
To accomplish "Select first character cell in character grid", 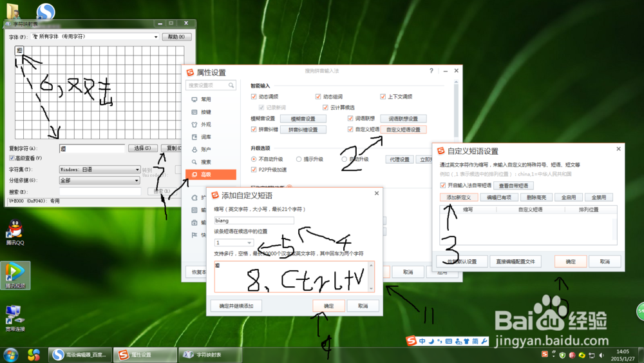I will 19,50.
